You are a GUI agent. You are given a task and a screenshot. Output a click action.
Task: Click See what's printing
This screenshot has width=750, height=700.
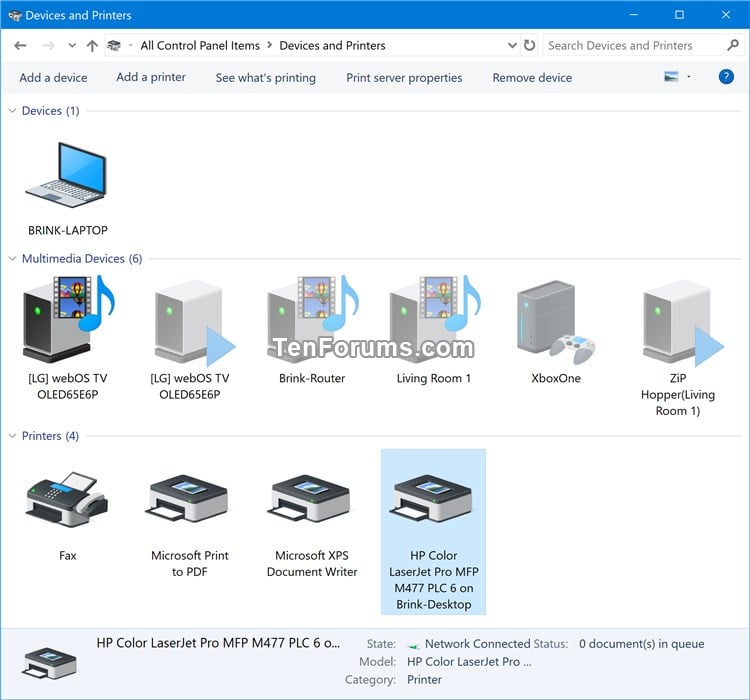[265, 78]
